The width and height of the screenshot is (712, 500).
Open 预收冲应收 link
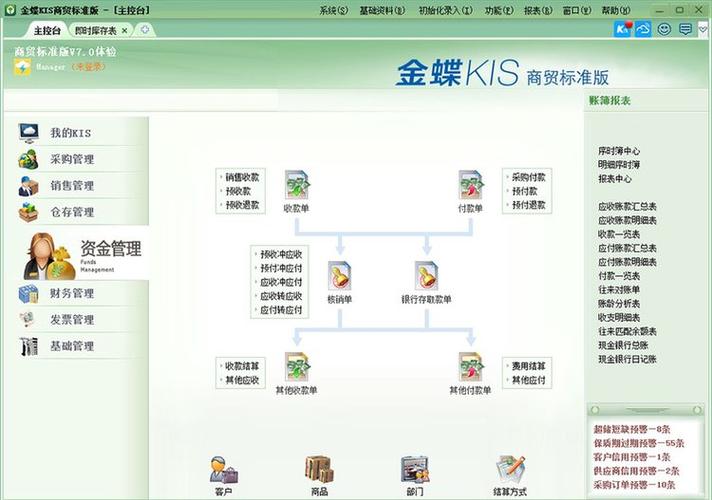(281, 254)
